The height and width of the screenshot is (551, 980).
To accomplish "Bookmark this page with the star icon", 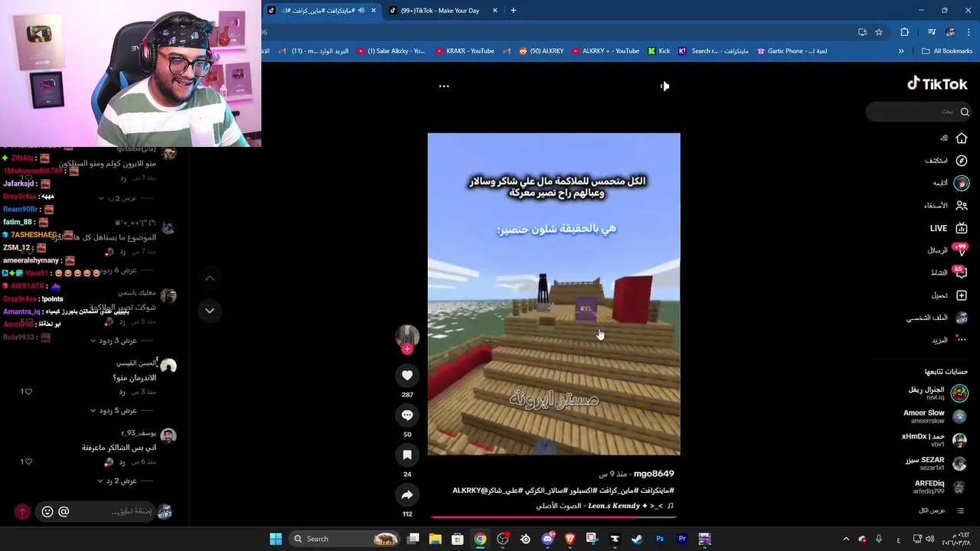I will click(879, 32).
